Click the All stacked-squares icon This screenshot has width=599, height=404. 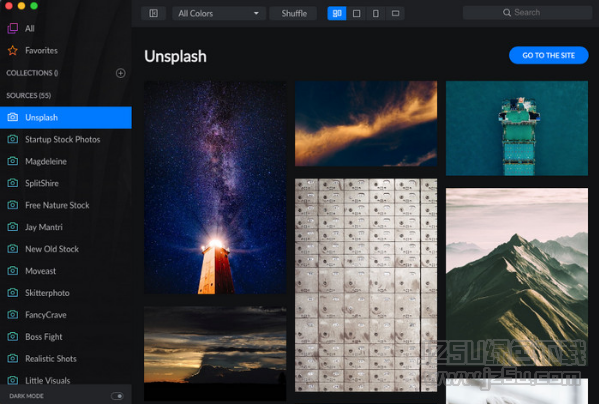[x=13, y=28]
